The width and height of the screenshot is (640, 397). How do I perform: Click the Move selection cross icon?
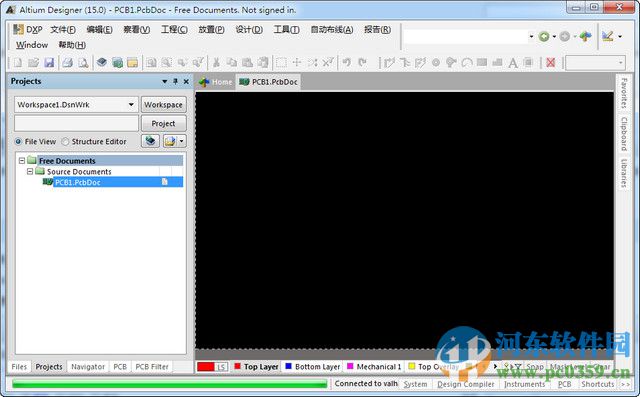click(297, 62)
